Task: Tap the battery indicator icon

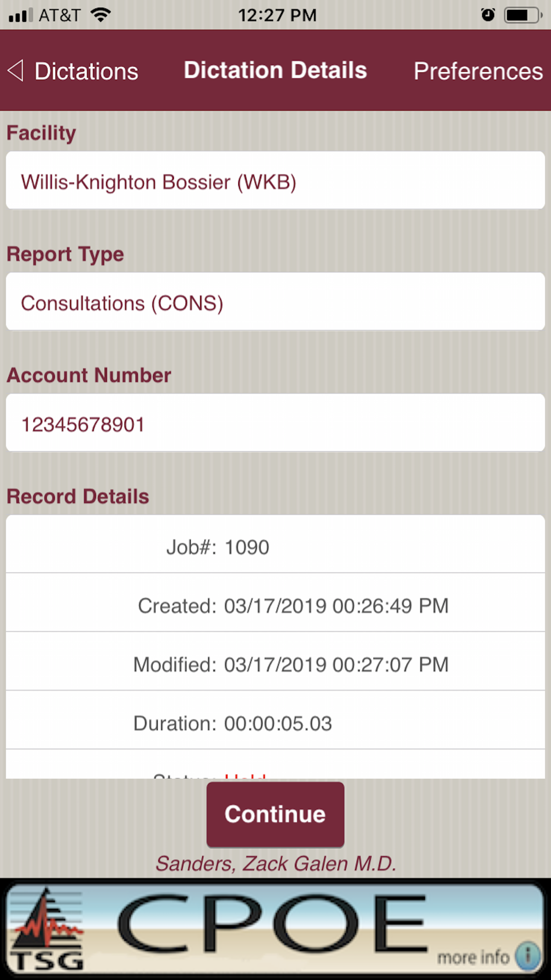Action: (x=522, y=15)
